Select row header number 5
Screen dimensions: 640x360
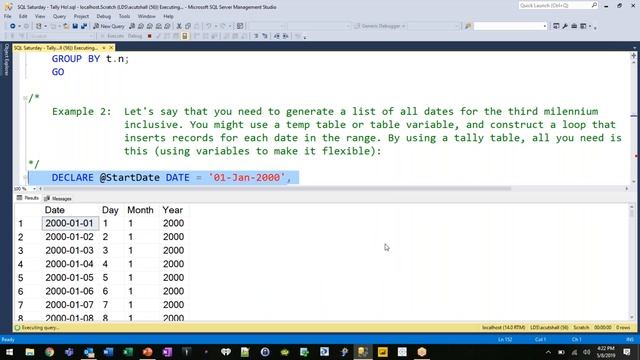(x=20, y=278)
